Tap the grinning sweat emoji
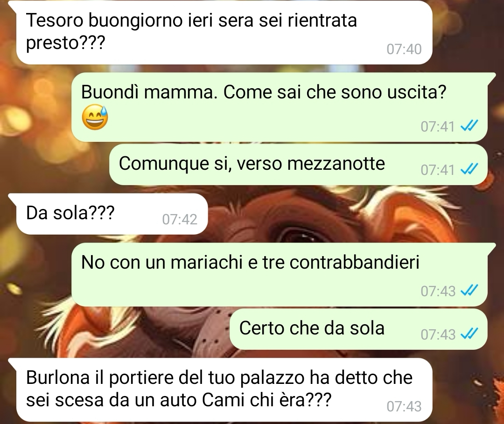504x424 pixels. (95, 118)
